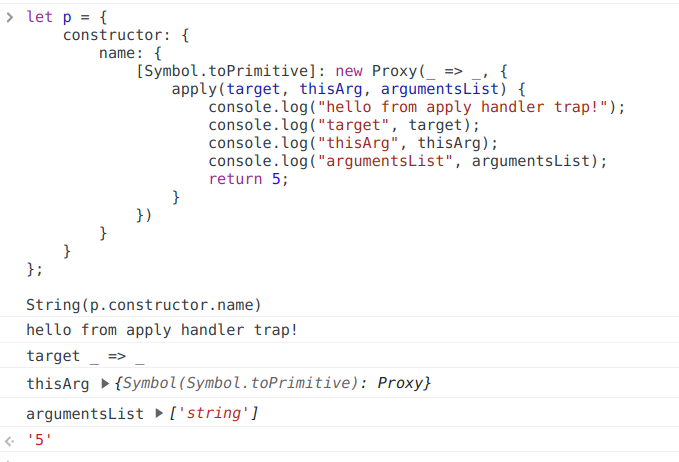679x462 pixels.
Task: Click the String(p.constructor.name) command line
Action: [x=143, y=303]
